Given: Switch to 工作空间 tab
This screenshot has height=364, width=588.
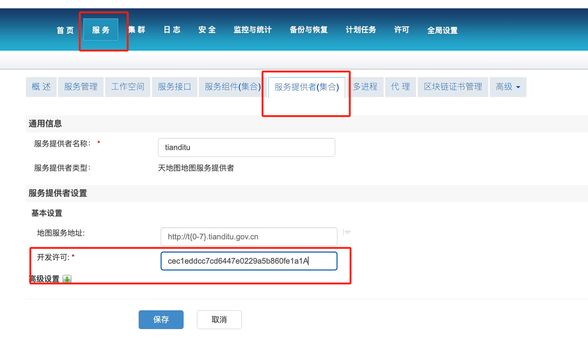Looking at the screenshot, I should (x=128, y=87).
